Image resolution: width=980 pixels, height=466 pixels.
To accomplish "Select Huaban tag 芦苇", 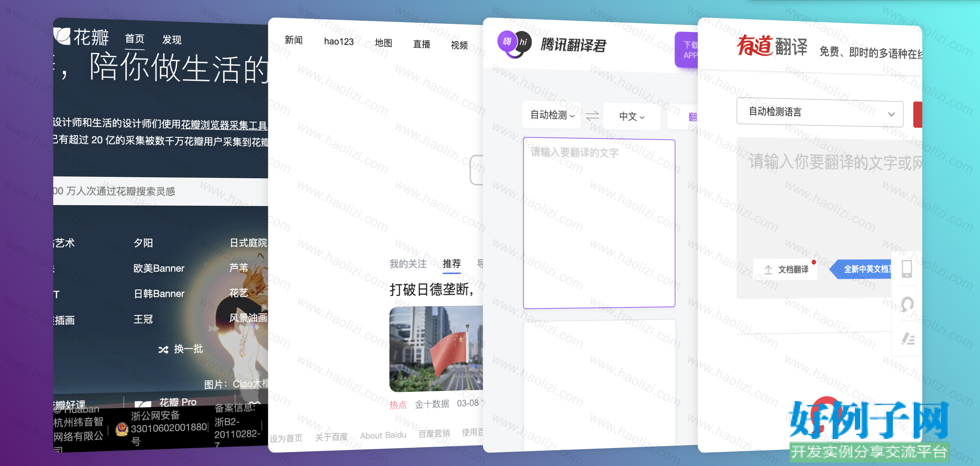I will [239, 268].
